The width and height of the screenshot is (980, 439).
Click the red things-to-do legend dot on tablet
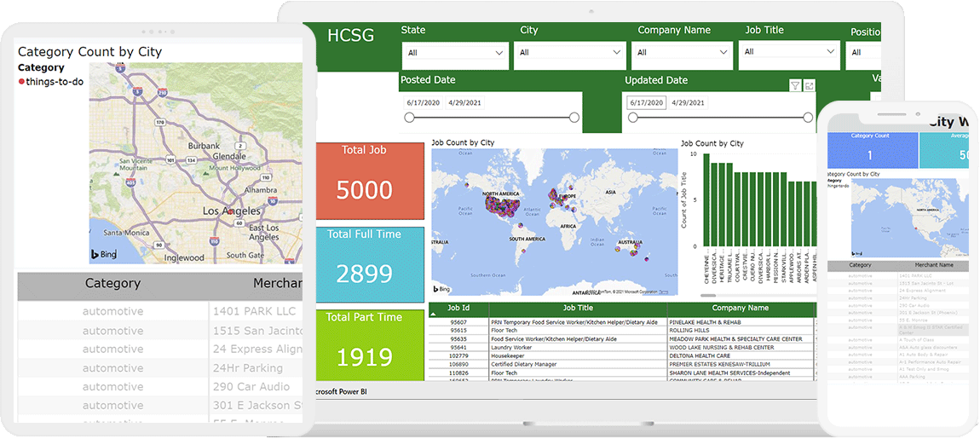(22, 82)
